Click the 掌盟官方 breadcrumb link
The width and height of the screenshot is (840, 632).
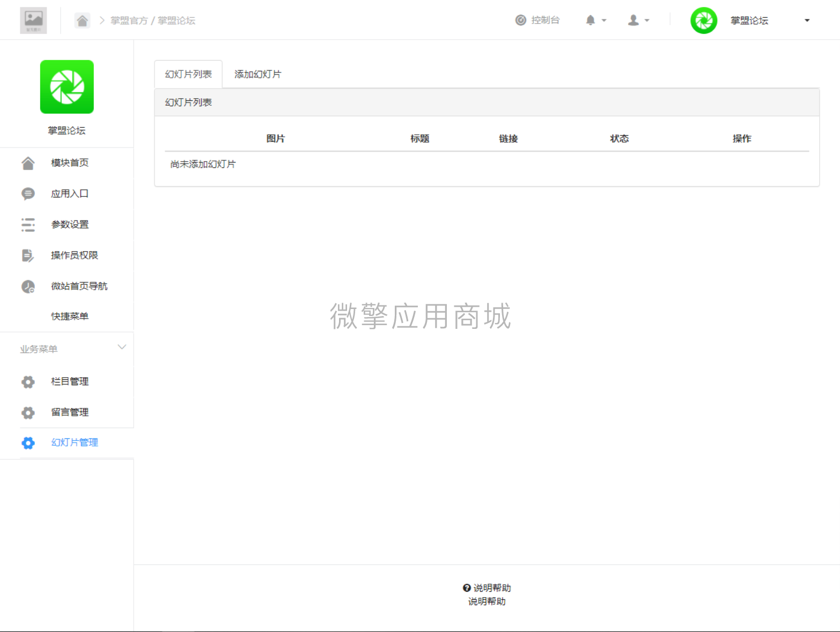[x=129, y=20]
